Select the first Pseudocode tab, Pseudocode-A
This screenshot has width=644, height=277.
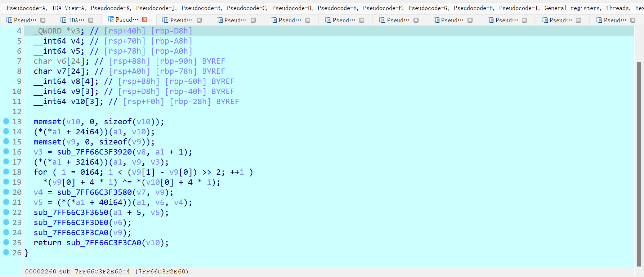(25, 20)
